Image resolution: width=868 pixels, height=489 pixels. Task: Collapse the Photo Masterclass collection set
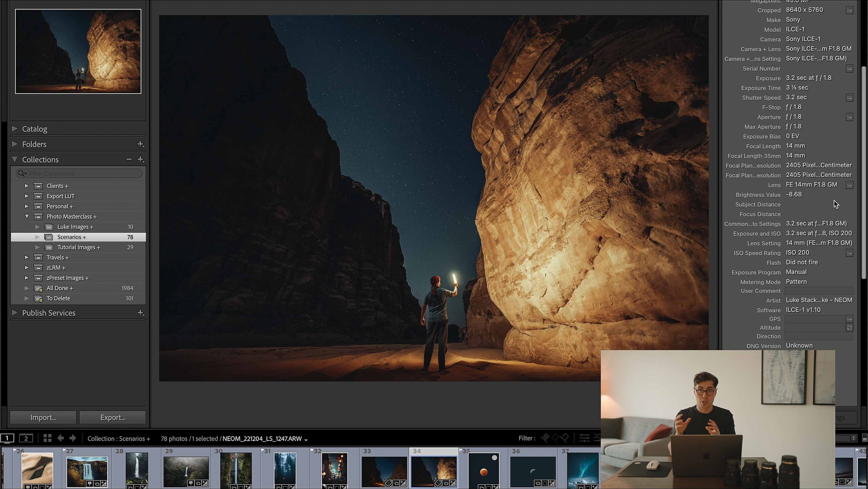point(27,216)
